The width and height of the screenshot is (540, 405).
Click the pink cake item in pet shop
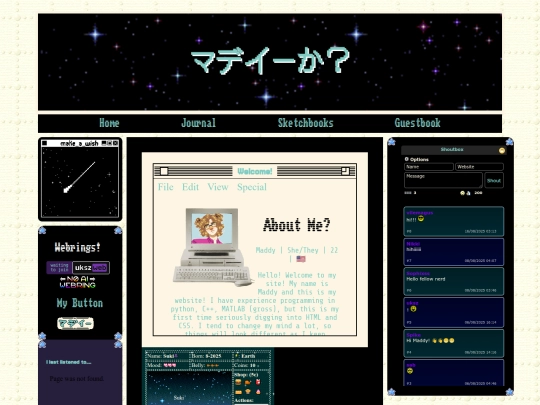coord(258,392)
